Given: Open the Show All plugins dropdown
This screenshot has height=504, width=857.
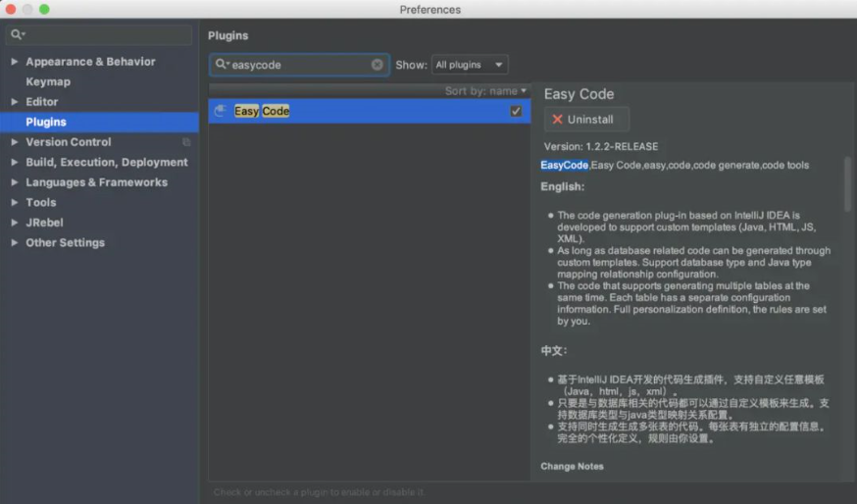Looking at the screenshot, I should click(x=470, y=65).
